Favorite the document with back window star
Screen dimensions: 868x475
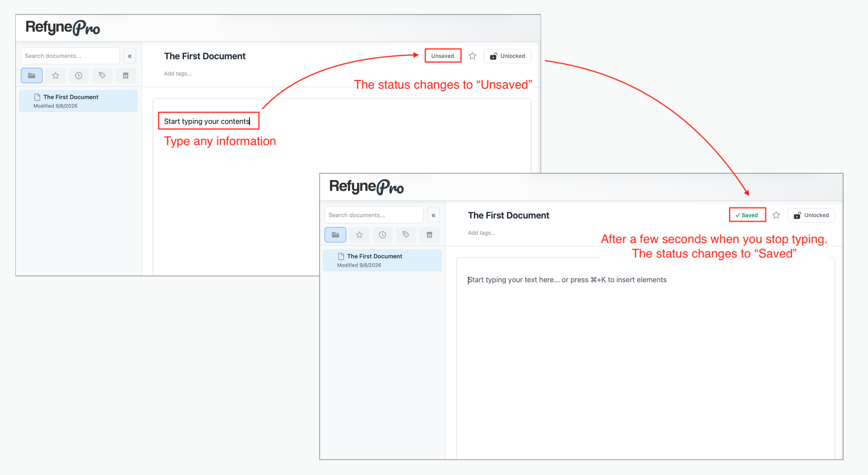pos(472,56)
